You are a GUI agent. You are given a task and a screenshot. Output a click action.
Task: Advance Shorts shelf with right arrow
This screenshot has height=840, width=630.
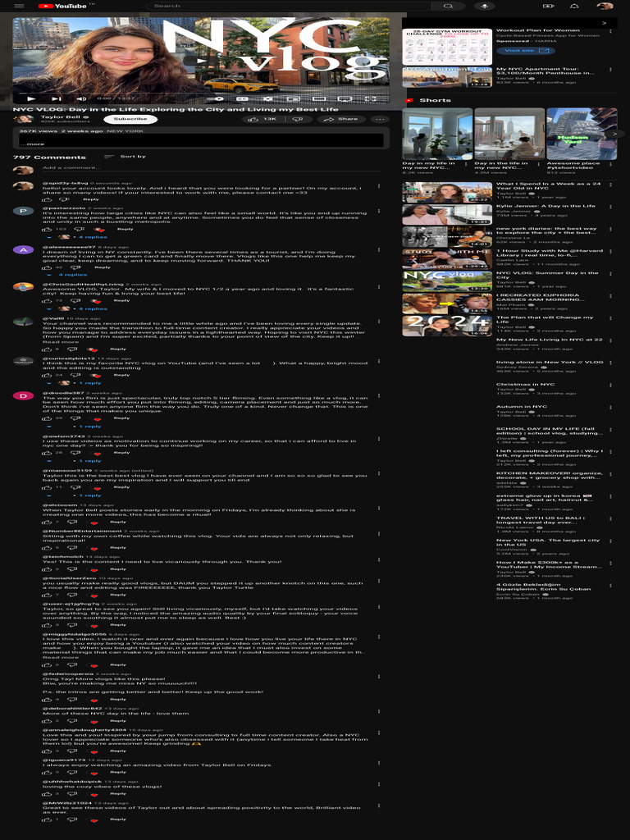pyautogui.click(x=615, y=134)
